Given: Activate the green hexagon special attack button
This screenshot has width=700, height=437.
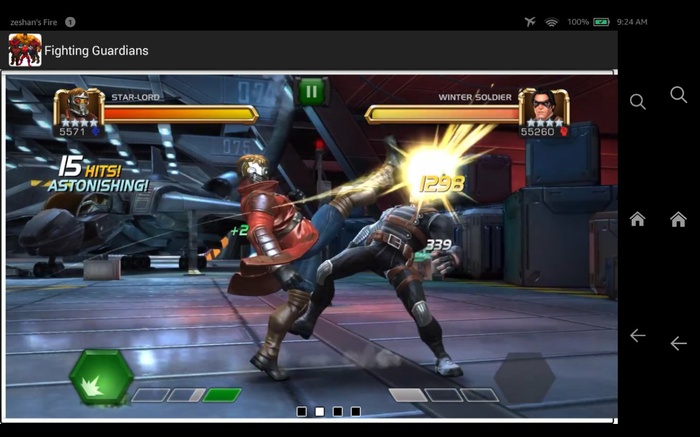Looking at the screenshot, I should point(101,377).
